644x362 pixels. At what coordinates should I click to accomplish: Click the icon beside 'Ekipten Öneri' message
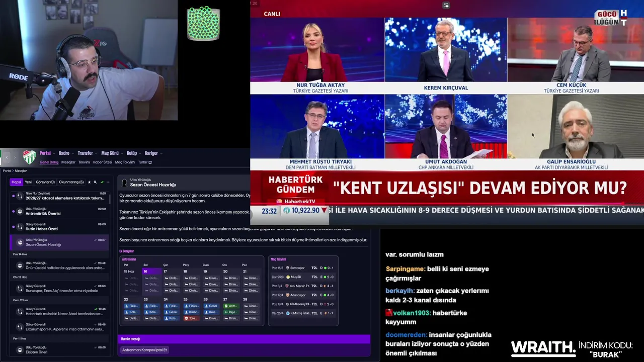pyautogui.click(x=20, y=350)
